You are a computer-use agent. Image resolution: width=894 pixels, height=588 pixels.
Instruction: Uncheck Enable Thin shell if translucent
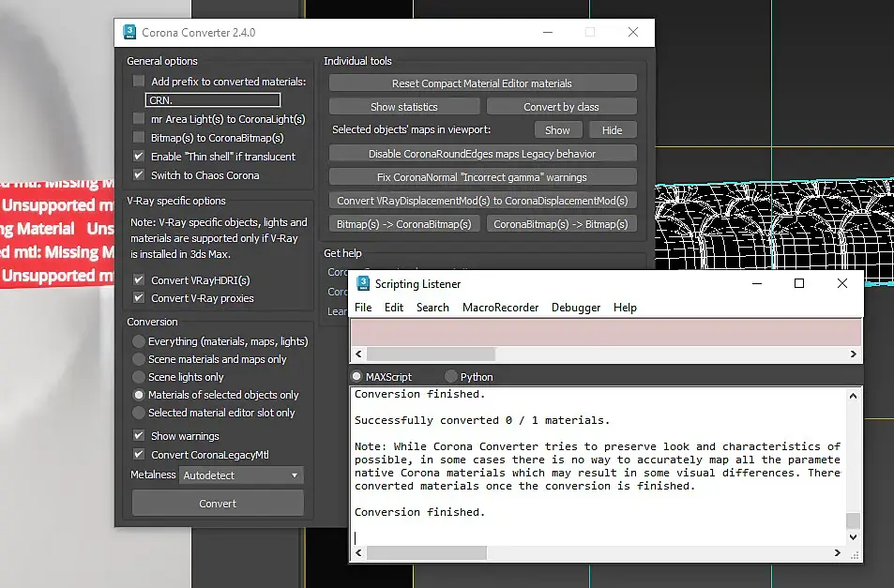[139, 156]
